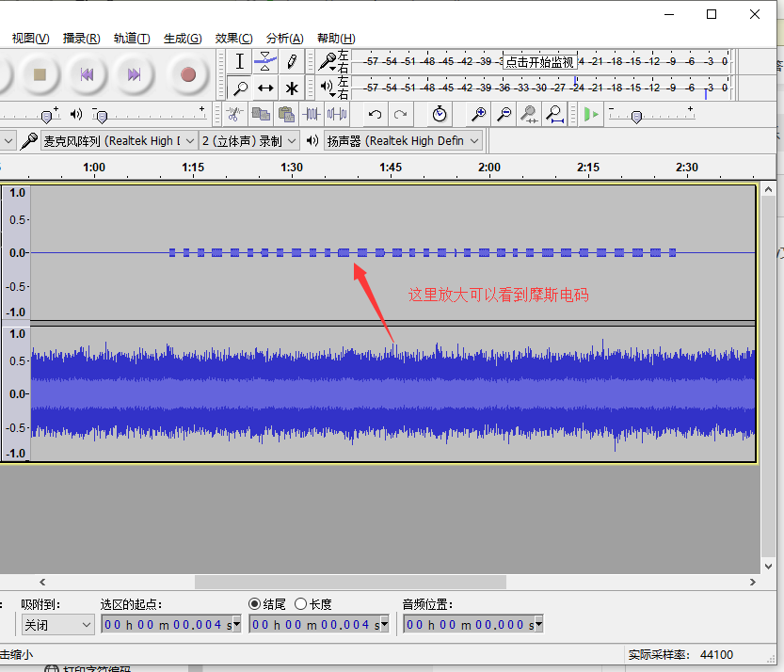Screen dimensions: 784x672
Task: Zoom in on the waveform
Action: (x=478, y=115)
